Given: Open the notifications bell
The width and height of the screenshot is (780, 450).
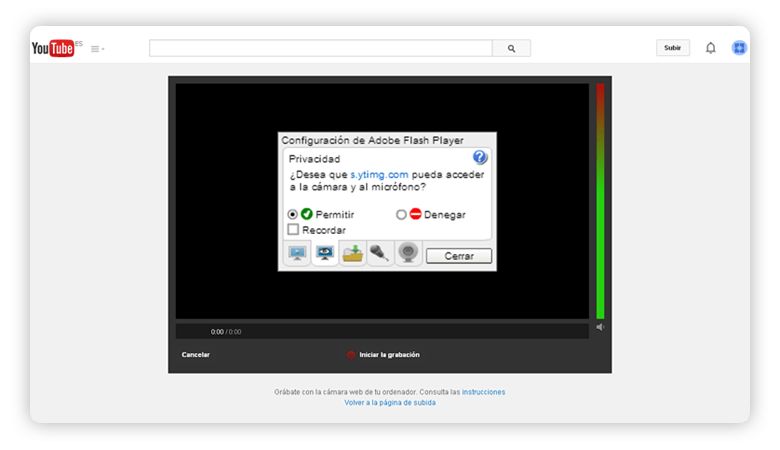Looking at the screenshot, I should (711, 48).
